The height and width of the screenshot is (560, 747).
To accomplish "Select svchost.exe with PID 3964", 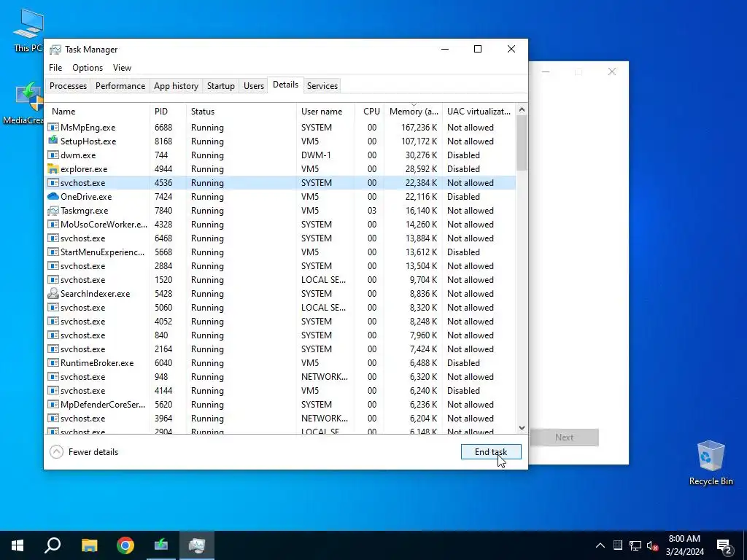I will (281, 418).
